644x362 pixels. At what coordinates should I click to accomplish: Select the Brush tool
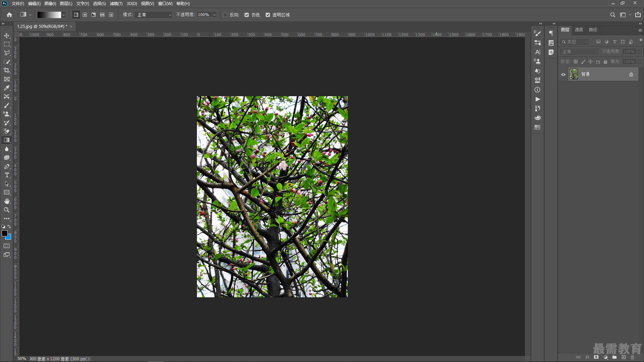[x=7, y=105]
